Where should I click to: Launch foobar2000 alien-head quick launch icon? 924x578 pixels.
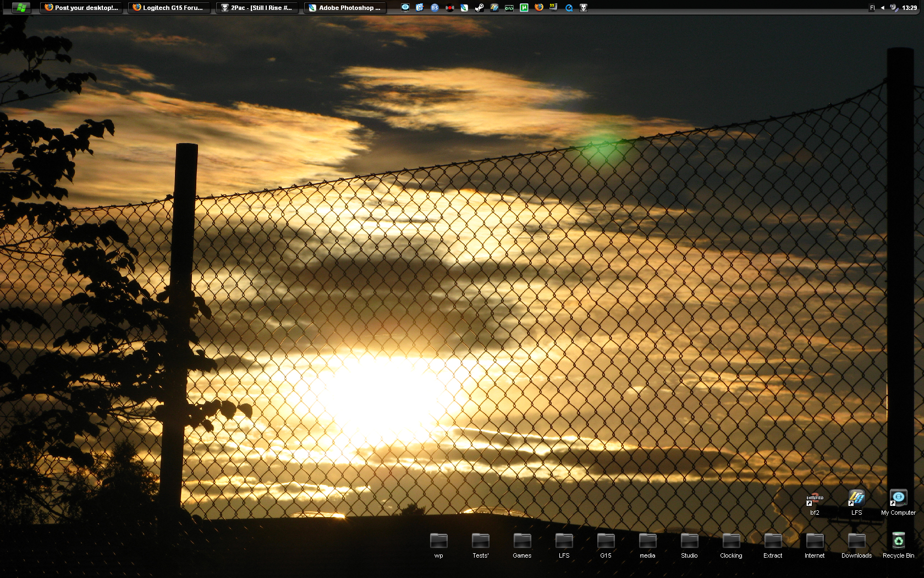pos(584,8)
